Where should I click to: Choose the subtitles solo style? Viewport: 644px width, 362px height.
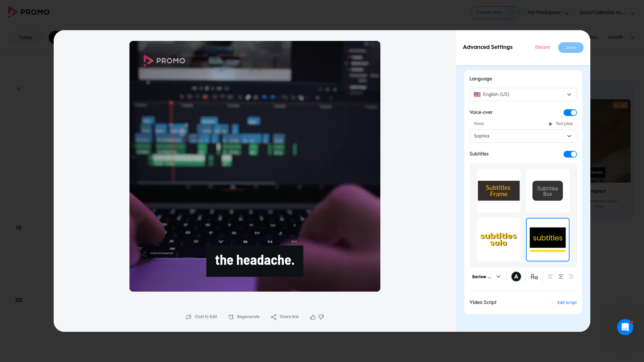(499, 240)
